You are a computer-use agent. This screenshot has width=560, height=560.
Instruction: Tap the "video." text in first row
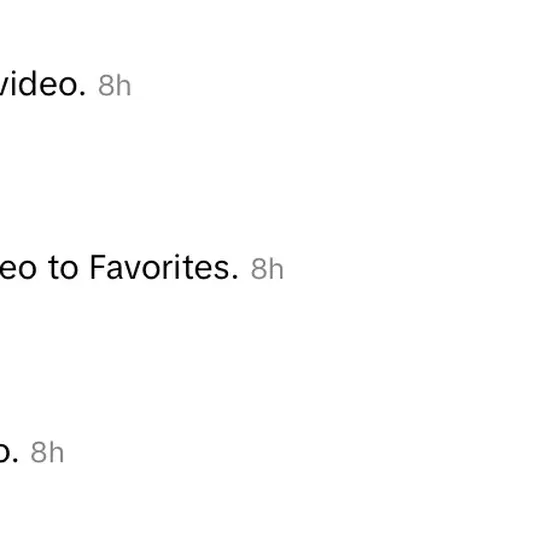point(43,84)
